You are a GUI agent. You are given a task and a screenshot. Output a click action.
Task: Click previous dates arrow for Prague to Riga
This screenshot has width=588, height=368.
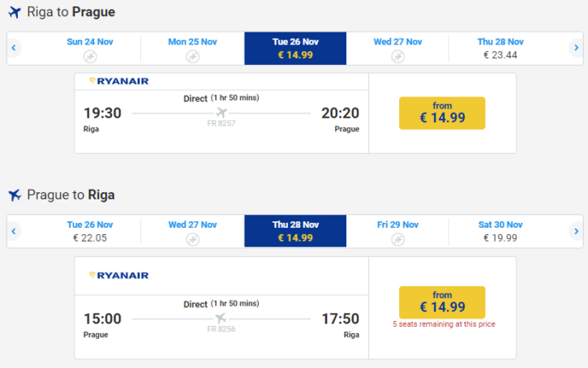[14, 231]
